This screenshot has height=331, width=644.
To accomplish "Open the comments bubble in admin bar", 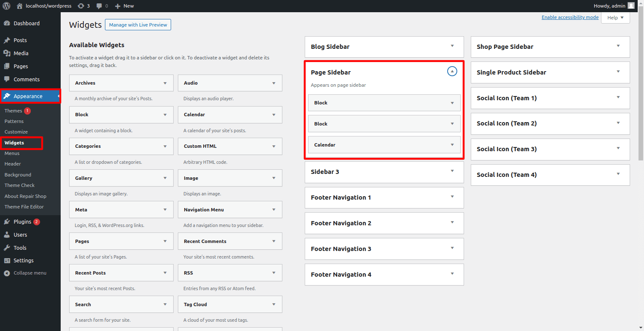I will tap(99, 6).
